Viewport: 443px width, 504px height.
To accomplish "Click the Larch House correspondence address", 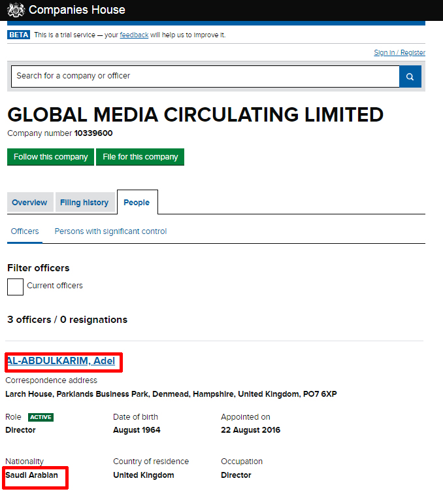I will pos(171,394).
